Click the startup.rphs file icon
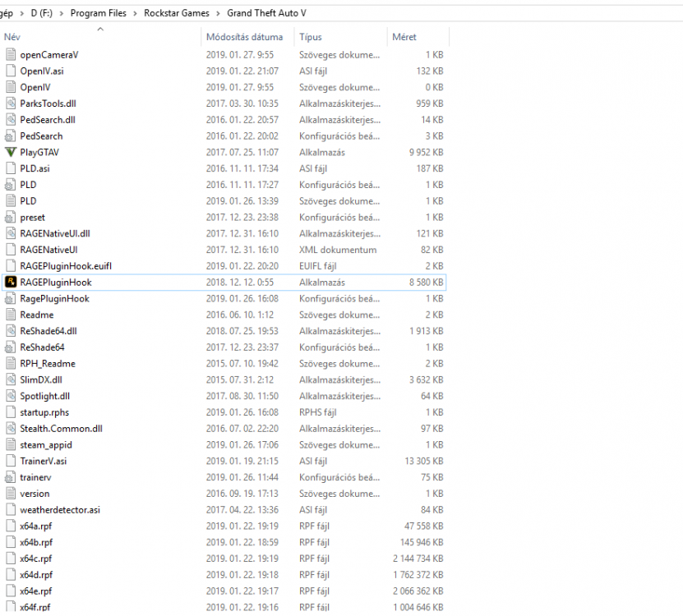This screenshot has width=683, height=616. click(11, 412)
